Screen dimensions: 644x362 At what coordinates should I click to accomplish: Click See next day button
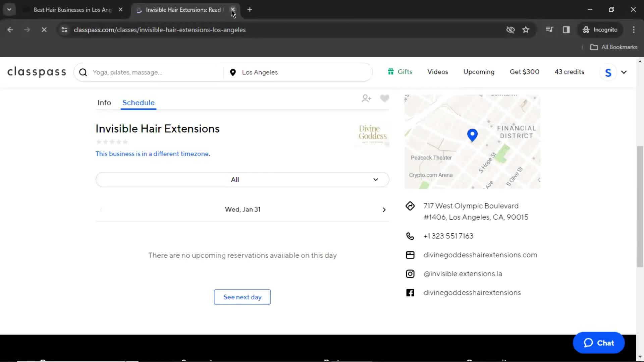[242, 297]
